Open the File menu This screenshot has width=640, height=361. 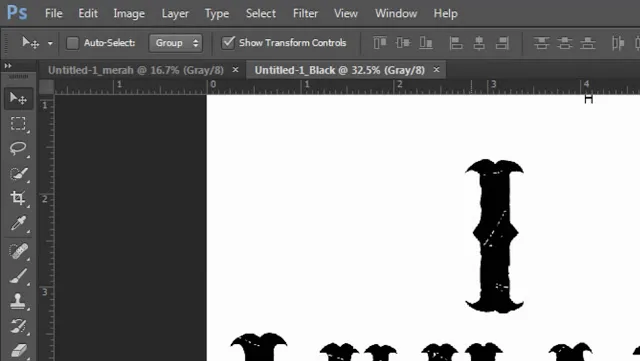[53, 13]
